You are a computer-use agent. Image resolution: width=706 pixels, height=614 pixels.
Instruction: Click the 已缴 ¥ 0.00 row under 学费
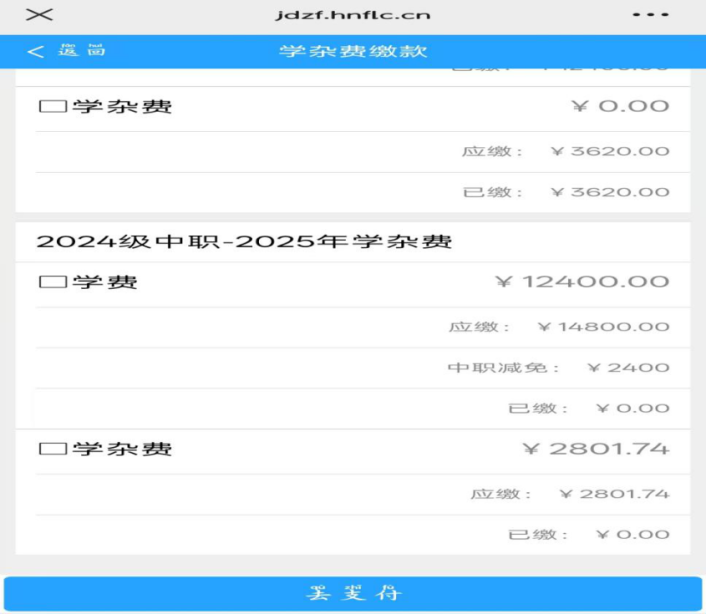(363, 408)
